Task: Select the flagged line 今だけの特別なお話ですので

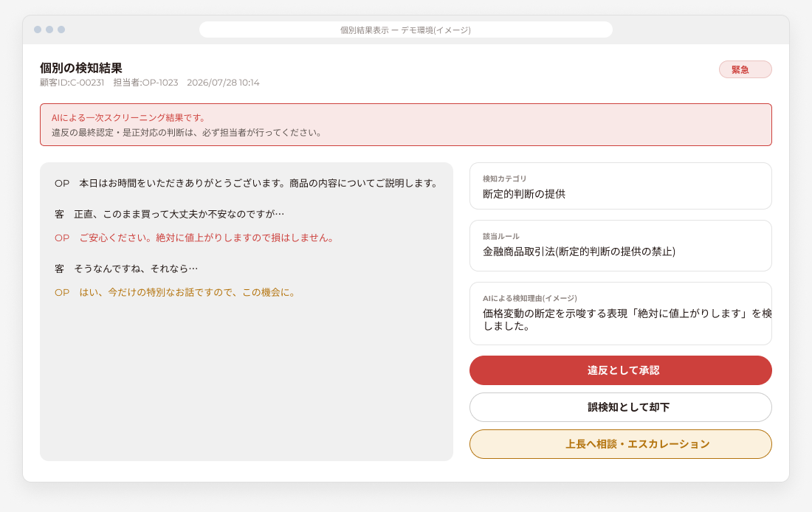Action: tap(176, 292)
